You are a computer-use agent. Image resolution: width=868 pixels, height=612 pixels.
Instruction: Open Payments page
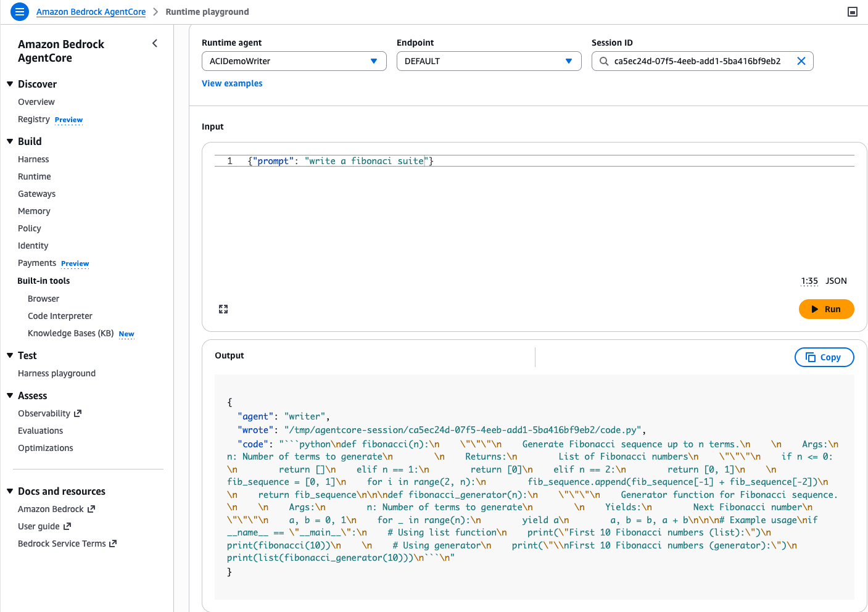[x=37, y=263]
